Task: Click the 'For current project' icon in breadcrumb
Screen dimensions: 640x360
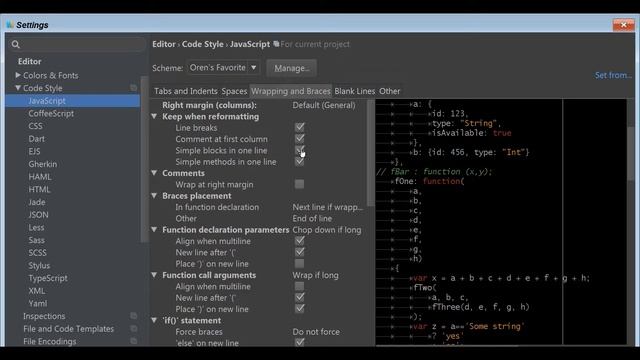Action: [x=276, y=44]
